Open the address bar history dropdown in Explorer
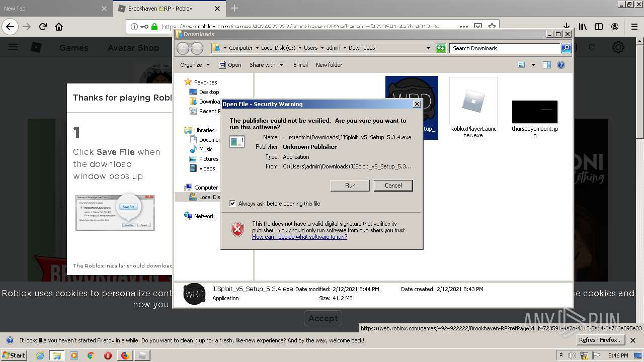The height and width of the screenshot is (362, 644). [x=428, y=48]
